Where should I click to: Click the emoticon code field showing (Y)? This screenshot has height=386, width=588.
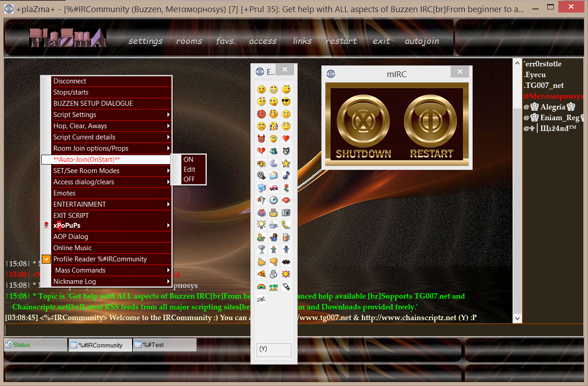274,350
